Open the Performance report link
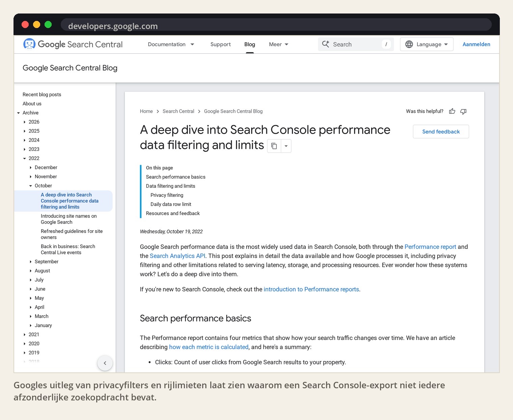 pos(430,247)
